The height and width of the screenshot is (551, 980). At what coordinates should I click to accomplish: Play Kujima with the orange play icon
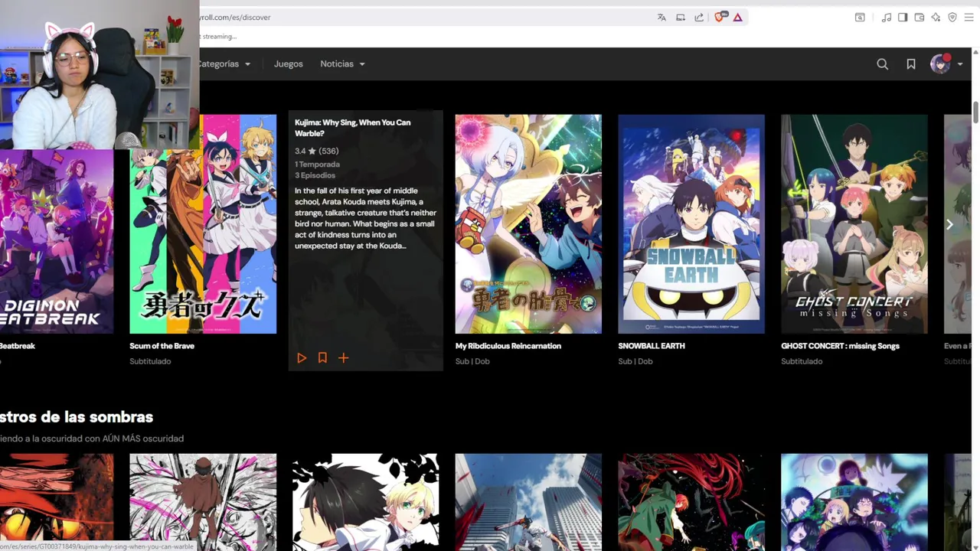tap(302, 358)
